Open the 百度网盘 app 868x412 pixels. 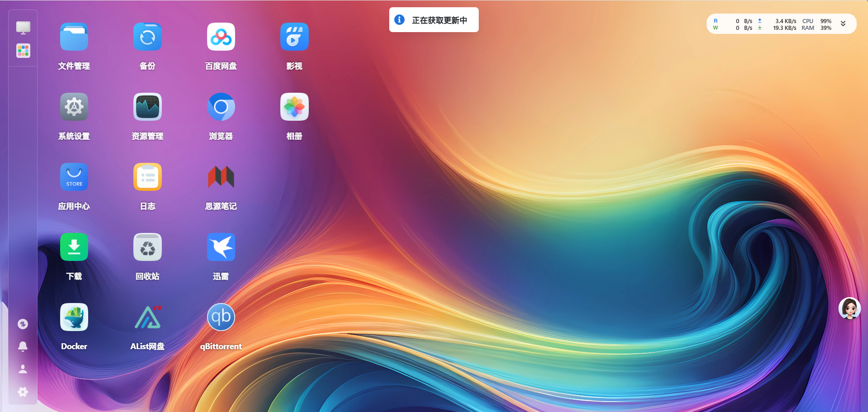(x=221, y=37)
